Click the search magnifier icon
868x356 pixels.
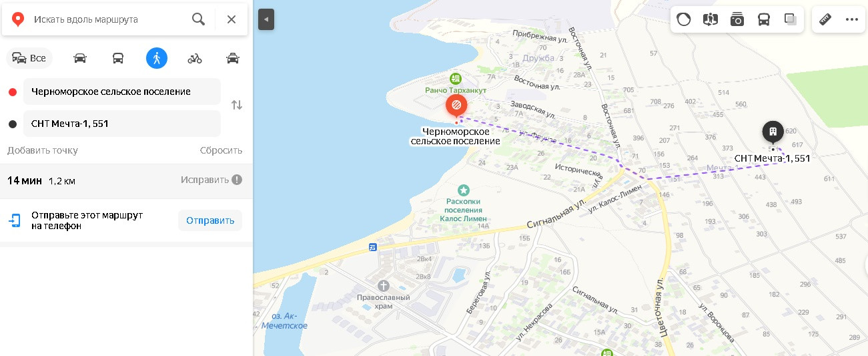[198, 19]
